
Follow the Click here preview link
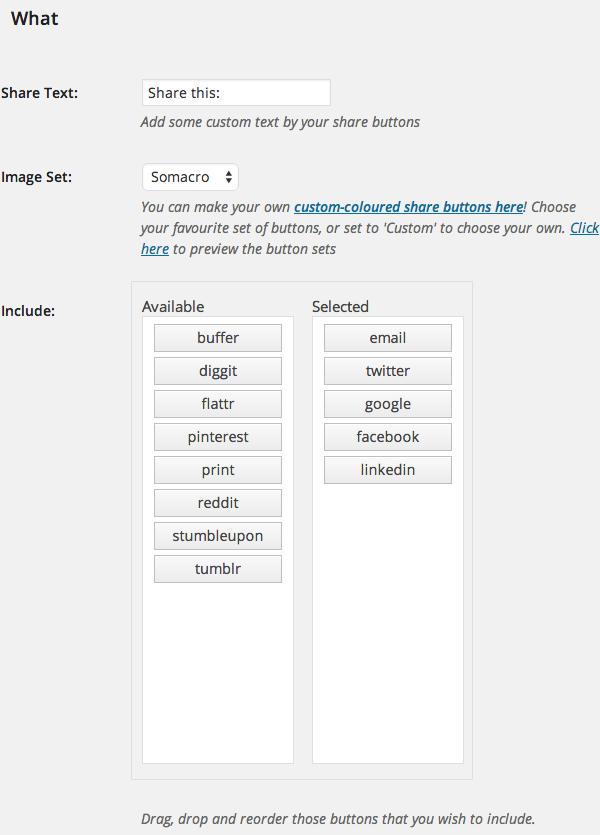[585, 228]
